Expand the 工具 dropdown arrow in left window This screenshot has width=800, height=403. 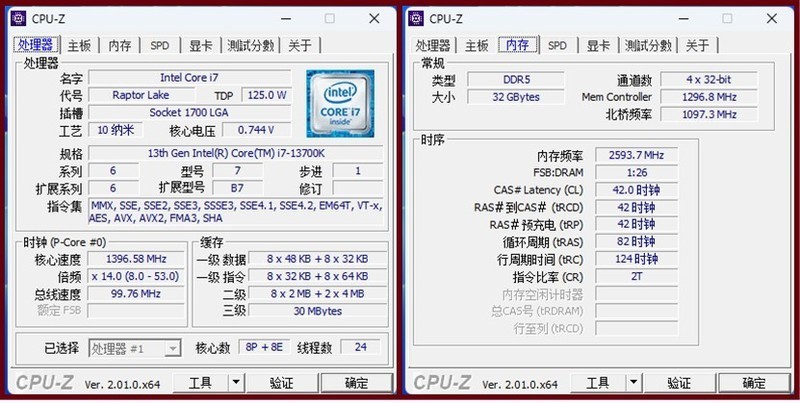click(236, 382)
